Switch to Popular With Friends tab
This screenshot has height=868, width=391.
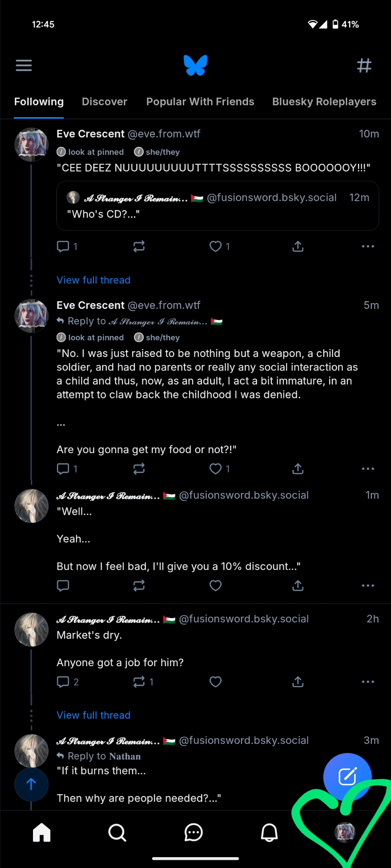tap(200, 102)
